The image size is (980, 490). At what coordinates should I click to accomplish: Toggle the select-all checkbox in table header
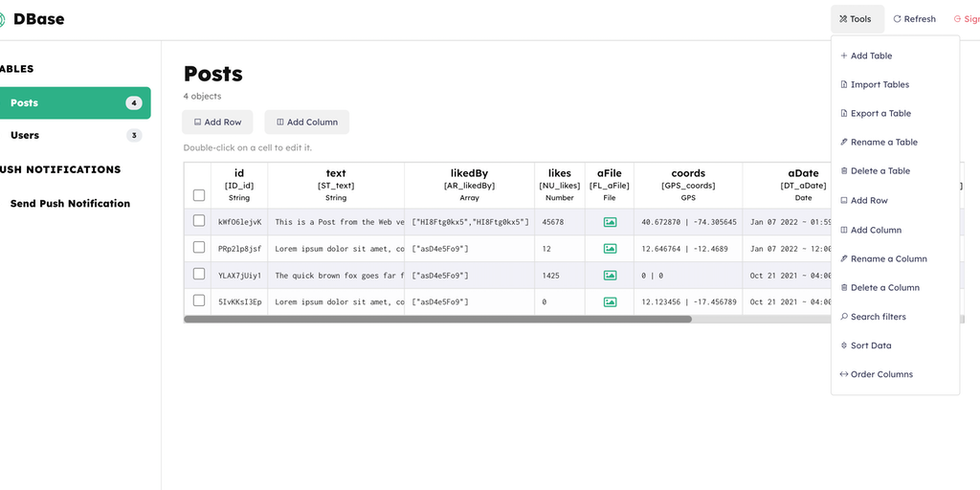tap(199, 195)
